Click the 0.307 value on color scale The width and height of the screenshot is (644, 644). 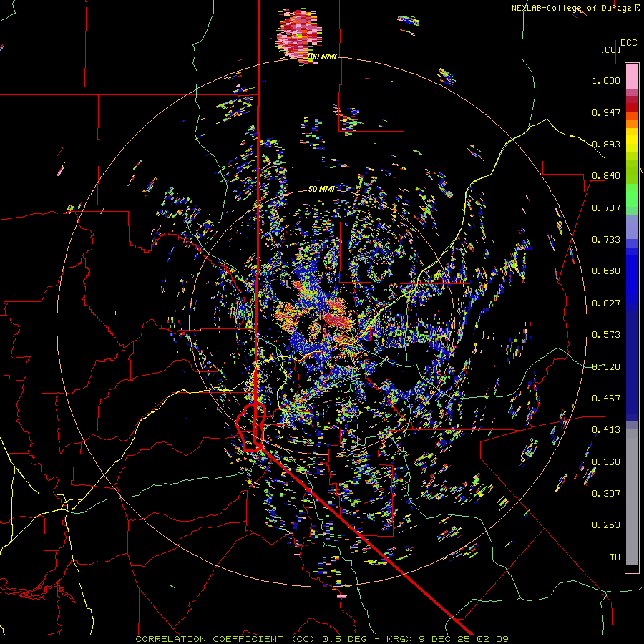click(x=606, y=494)
